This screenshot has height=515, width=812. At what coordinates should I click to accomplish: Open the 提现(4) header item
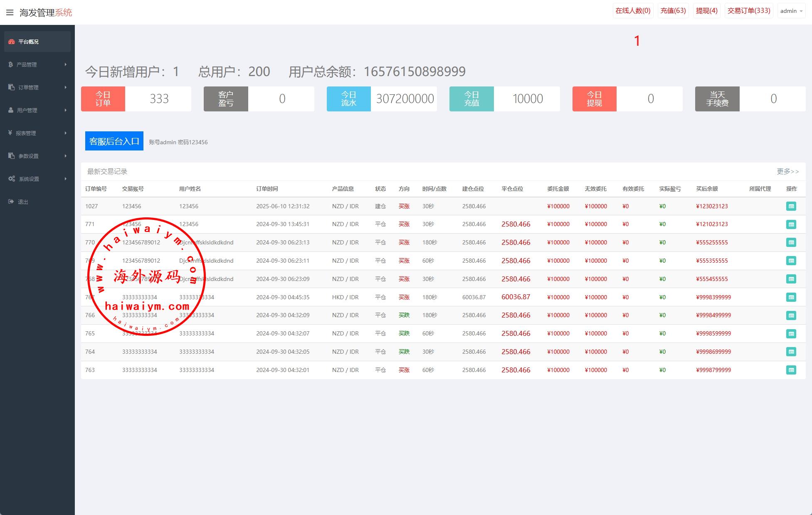click(x=706, y=11)
